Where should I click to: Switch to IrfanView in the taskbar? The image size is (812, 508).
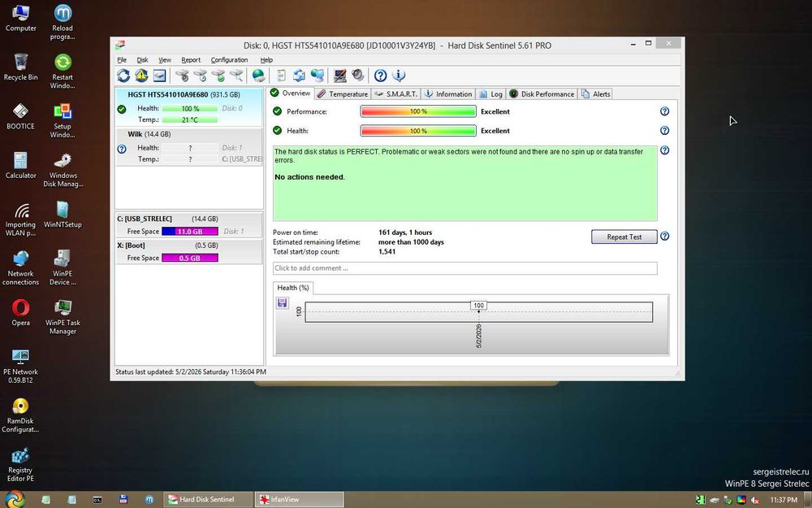point(300,500)
